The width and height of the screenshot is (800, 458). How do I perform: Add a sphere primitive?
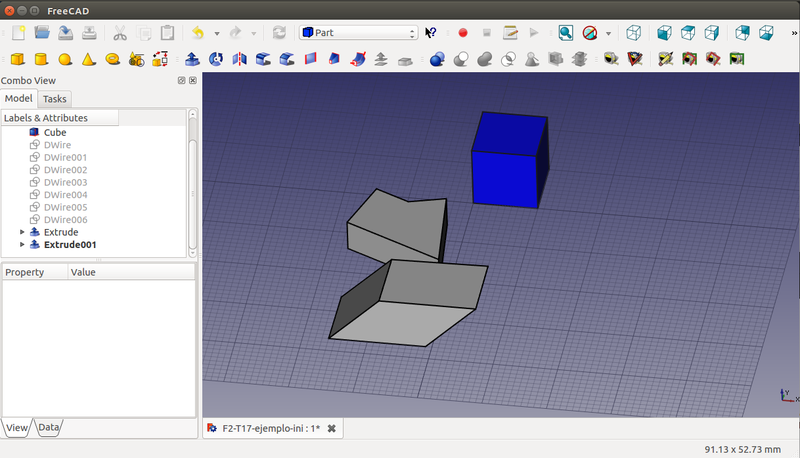[x=65, y=60]
